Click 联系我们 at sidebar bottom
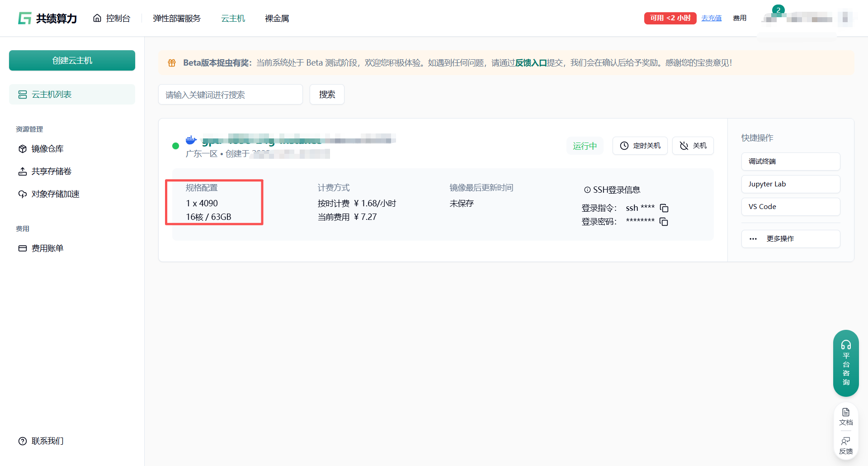 point(41,441)
